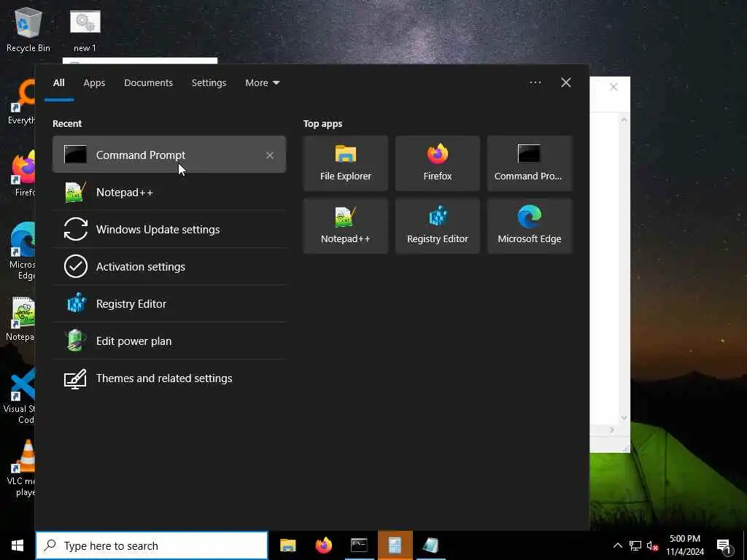This screenshot has width=747, height=560.
Task: Select the Microsoft Edge desktop shortcut
Action: click(22, 251)
